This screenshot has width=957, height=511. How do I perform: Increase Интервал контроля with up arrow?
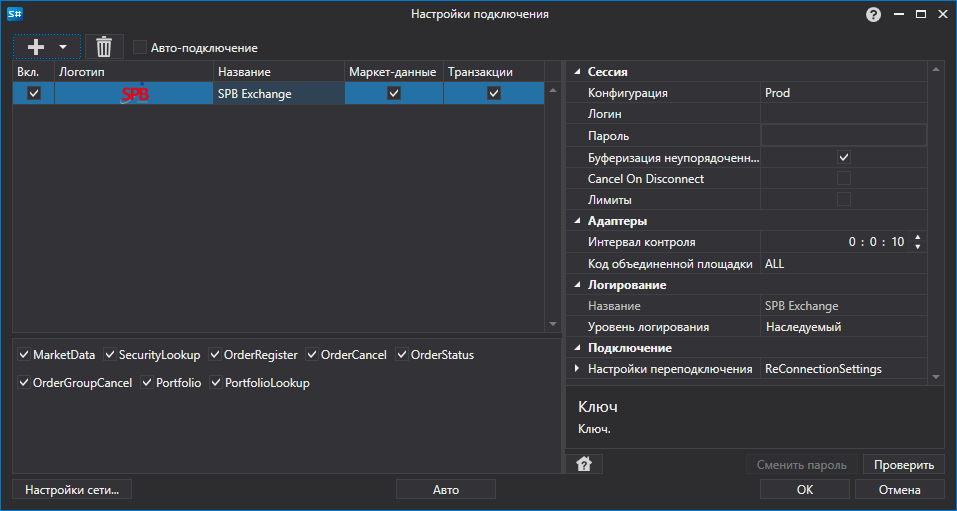pos(917,237)
